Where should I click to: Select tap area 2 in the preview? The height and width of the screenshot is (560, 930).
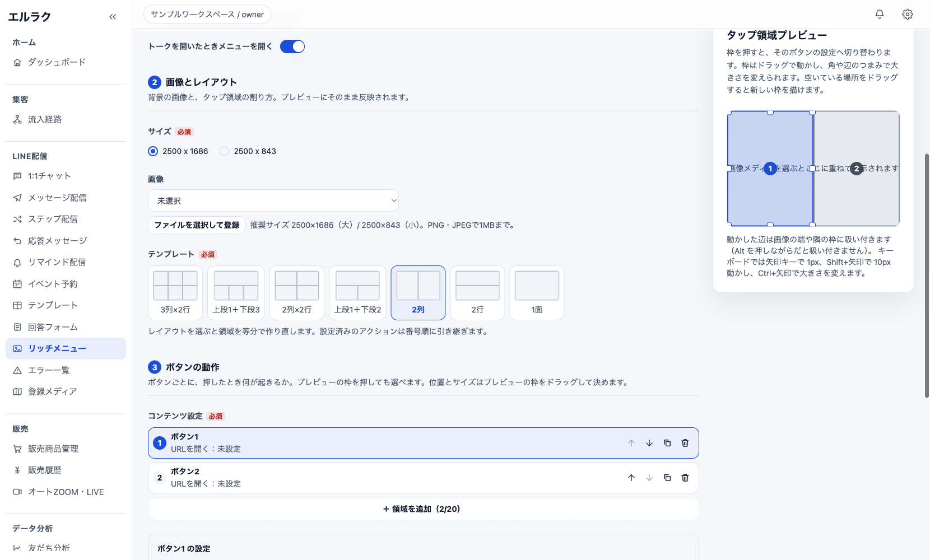click(856, 169)
